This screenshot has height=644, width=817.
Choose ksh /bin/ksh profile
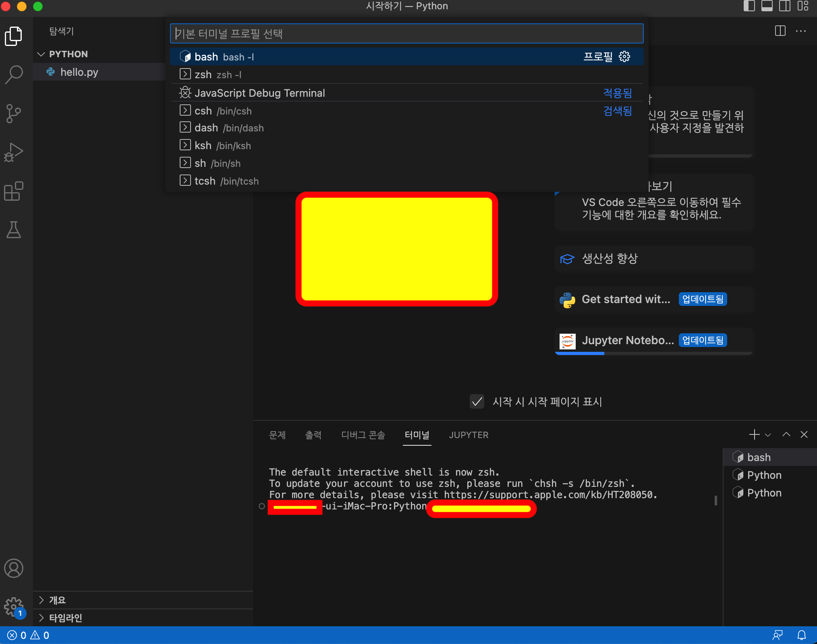pos(406,145)
